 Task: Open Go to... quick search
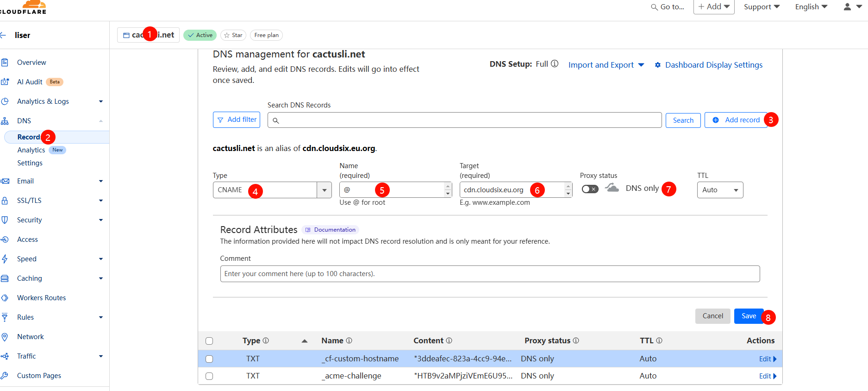tap(668, 7)
